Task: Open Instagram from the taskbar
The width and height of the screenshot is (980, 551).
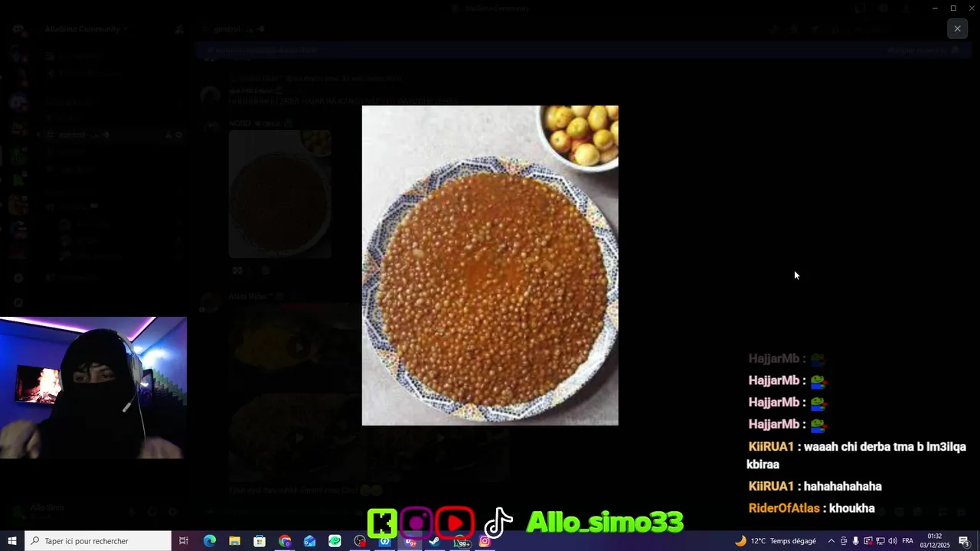Action: (x=485, y=541)
